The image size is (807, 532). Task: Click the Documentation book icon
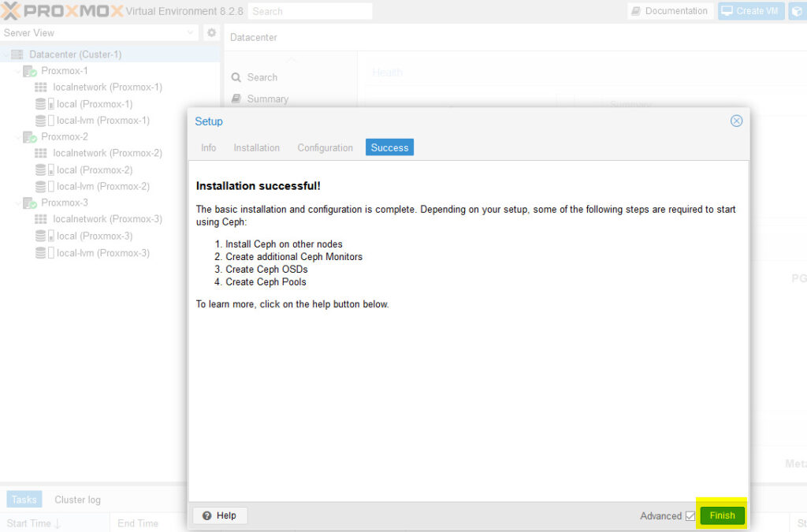[x=636, y=11]
